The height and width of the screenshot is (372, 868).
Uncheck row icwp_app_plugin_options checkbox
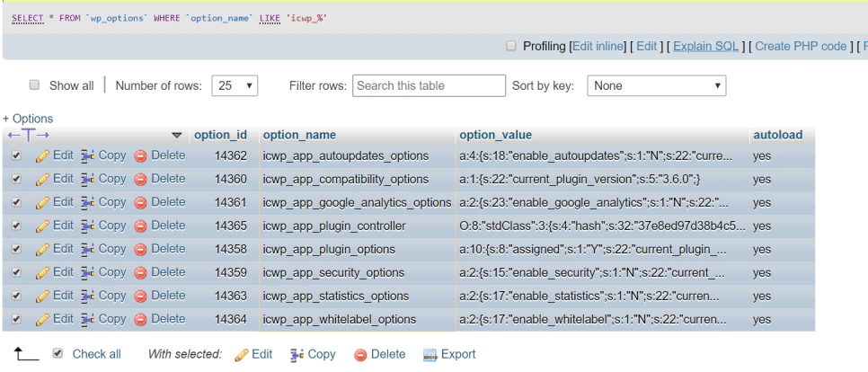[16, 249]
